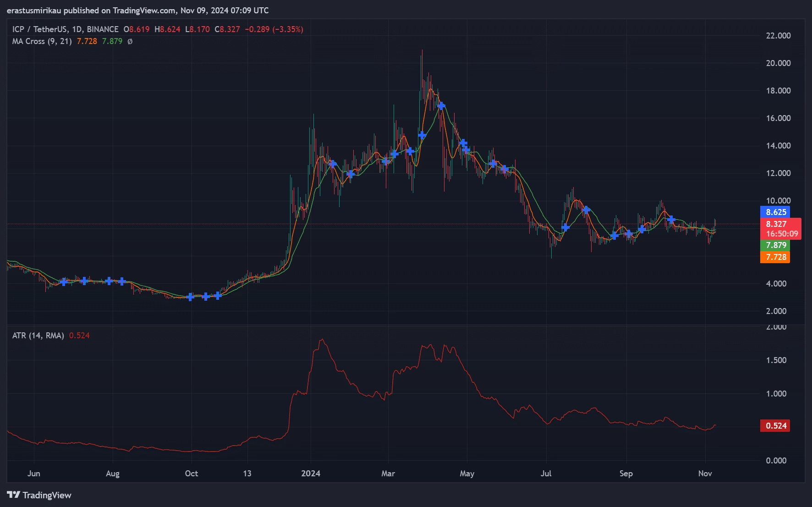
Task: Click the Jul label on time axis
Action: tap(546, 474)
